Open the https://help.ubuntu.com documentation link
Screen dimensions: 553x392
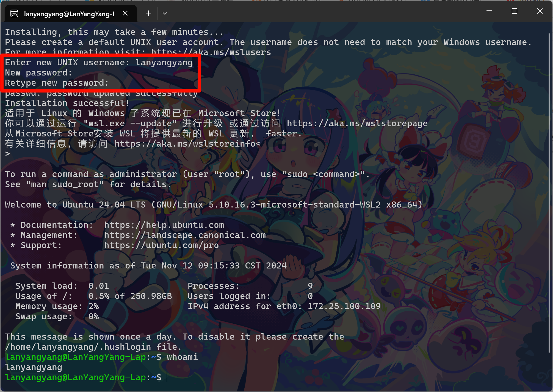coord(164,225)
